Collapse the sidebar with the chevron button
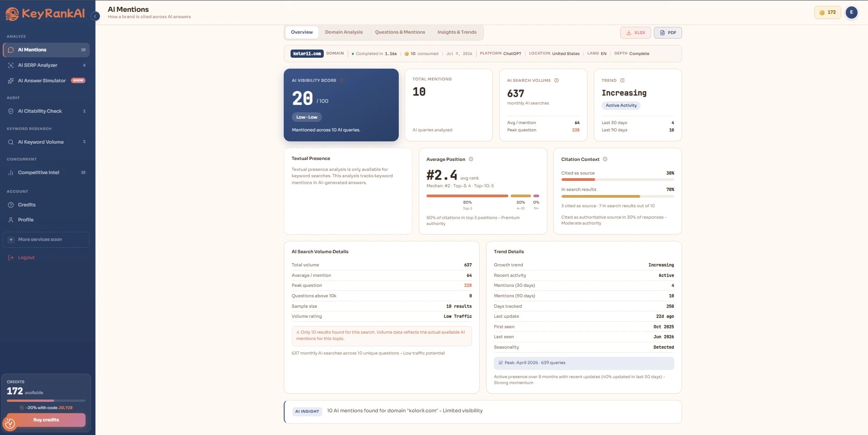 tap(95, 16)
